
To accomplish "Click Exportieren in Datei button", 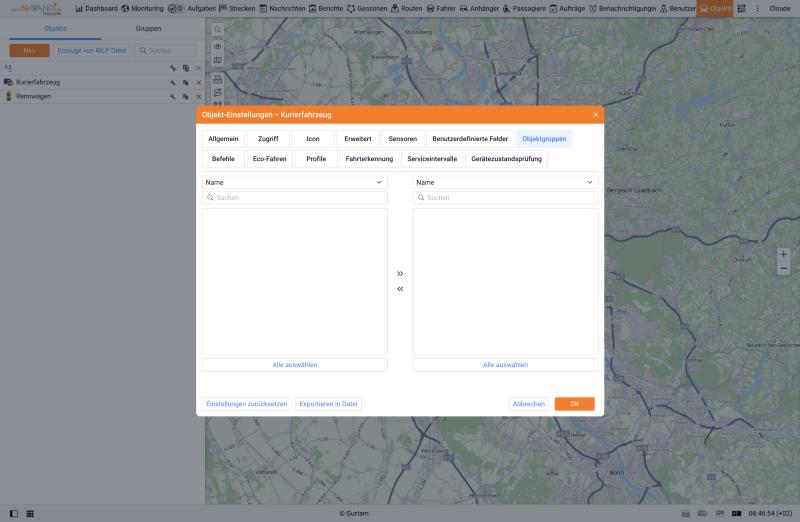I will click(x=328, y=404).
